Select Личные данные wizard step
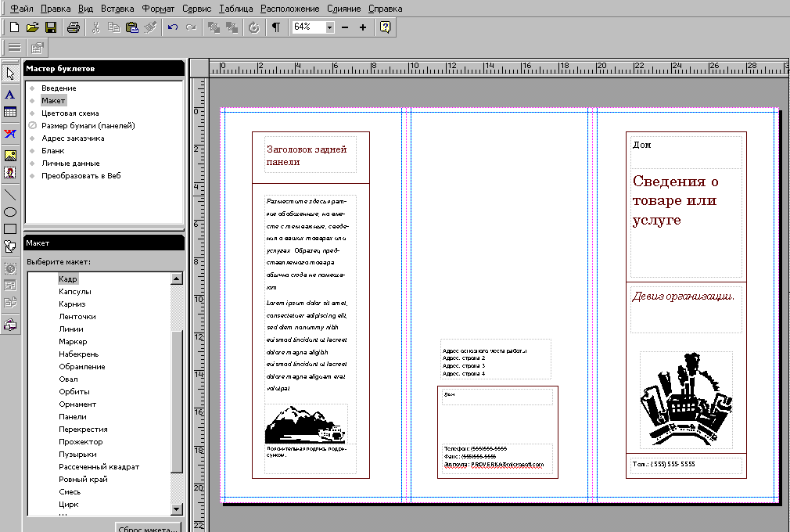The height and width of the screenshot is (532, 790). point(70,164)
